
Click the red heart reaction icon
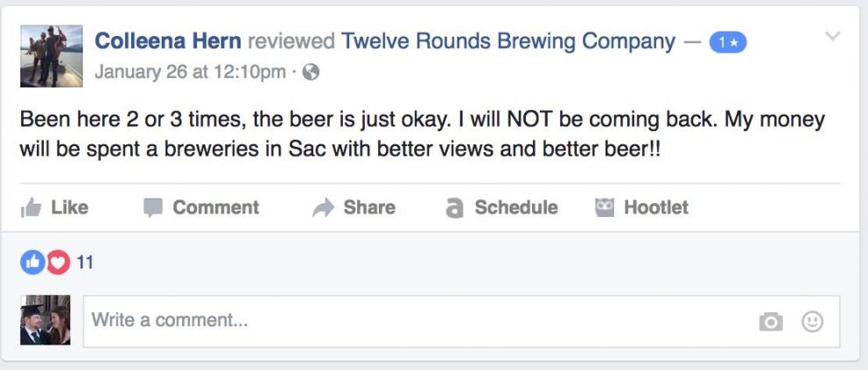[x=58, y=262]
